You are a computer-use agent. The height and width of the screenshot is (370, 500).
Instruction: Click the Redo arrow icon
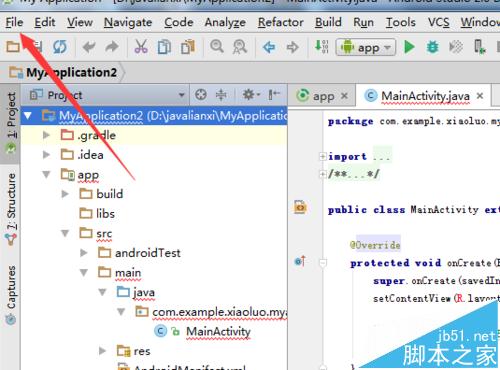tap(112, 47)
